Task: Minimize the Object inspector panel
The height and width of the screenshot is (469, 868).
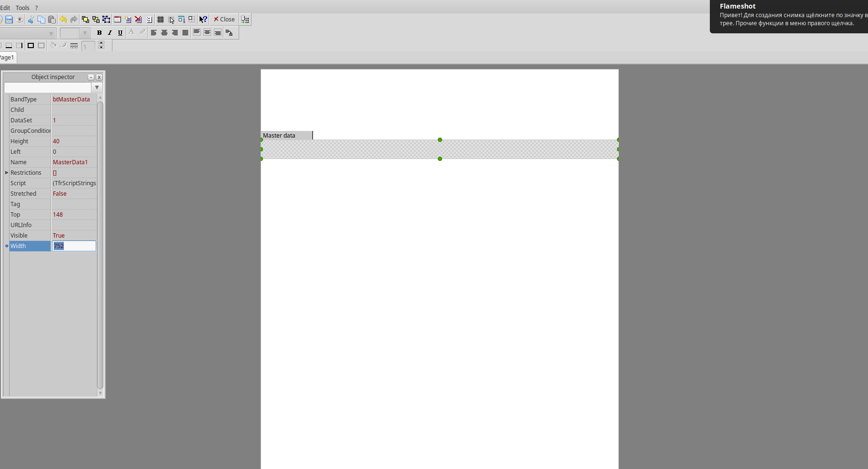Action: pyautogui.click(x=91, y=77)
